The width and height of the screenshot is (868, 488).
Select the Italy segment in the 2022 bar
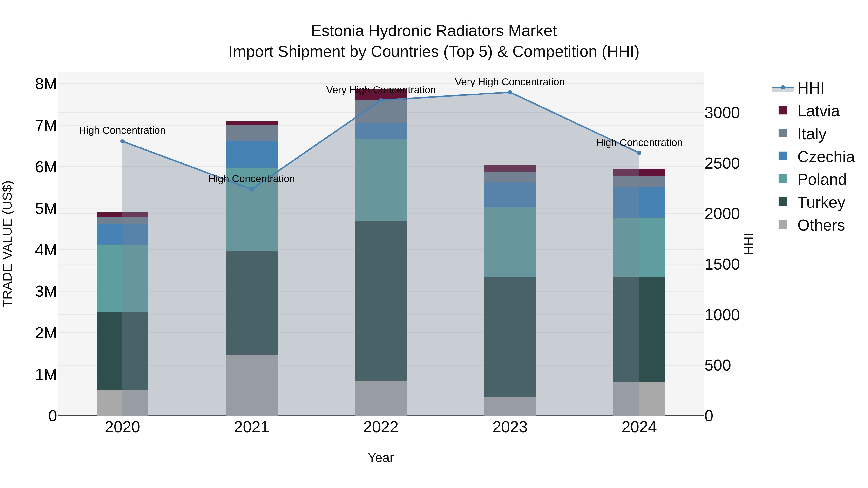[x=381, y=112]
